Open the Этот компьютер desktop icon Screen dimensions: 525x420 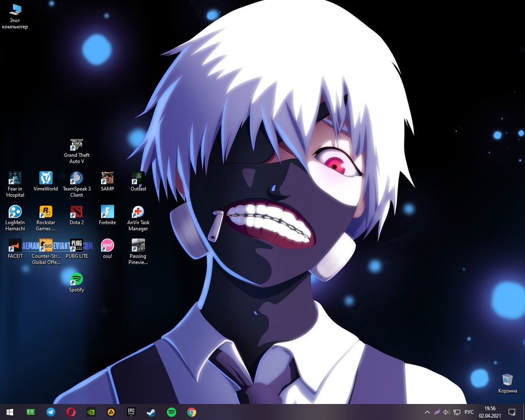click(x=15, y=16)
